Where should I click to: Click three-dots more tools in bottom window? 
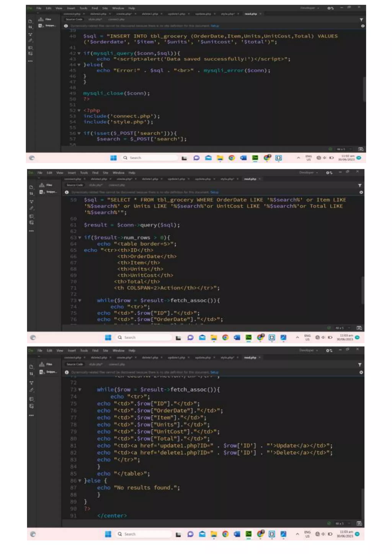click(x=31, y=415)
